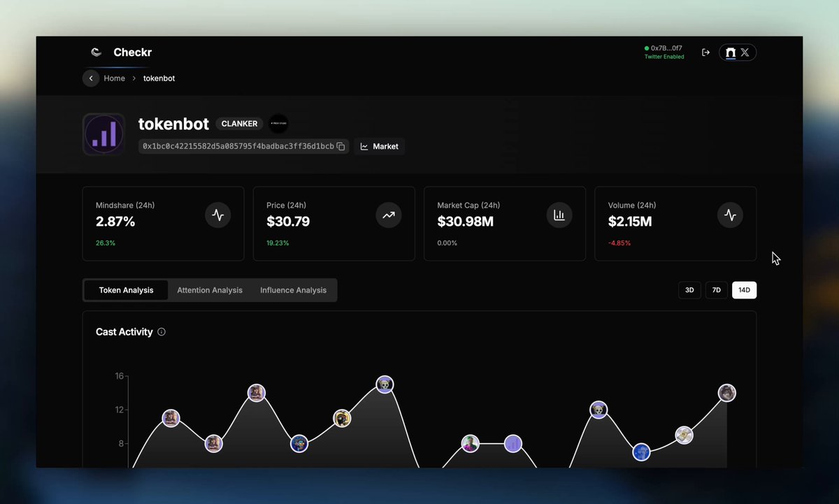Click the 0x1bc0c422... contract address
Screen dimensions: 839x504
238,146
